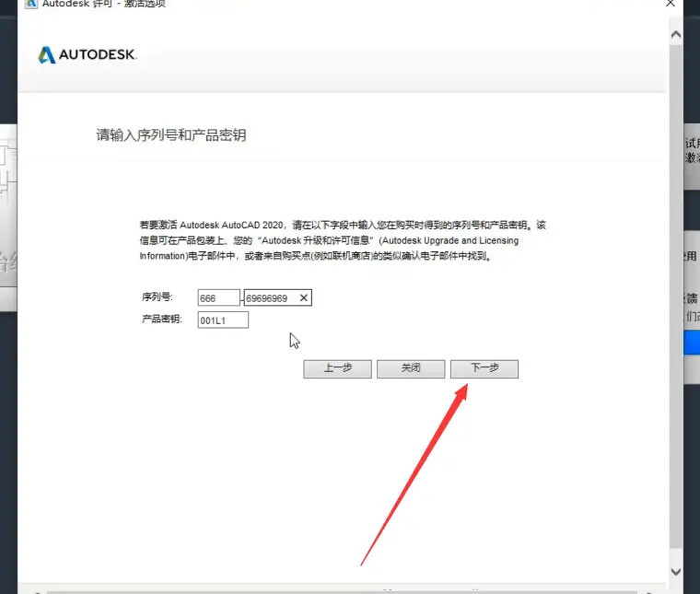This screenshot has height=594, width=700.
Task: Click the 下一步 (Next) button
Action: 484,368
